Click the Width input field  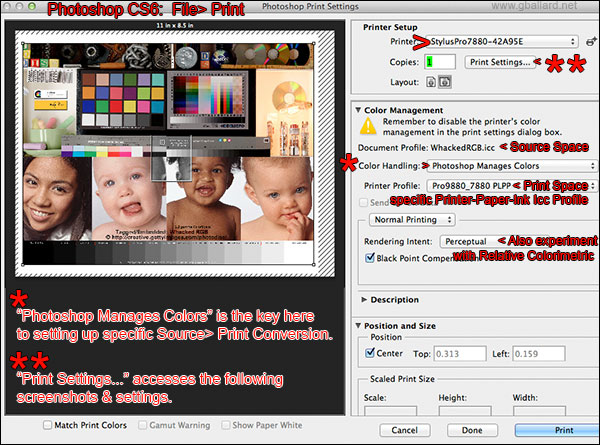(539, 411)
